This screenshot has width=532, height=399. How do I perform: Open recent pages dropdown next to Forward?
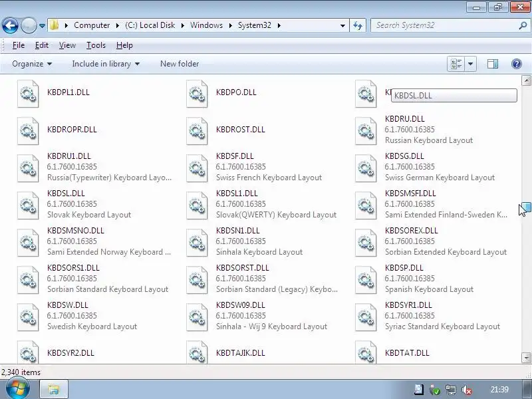[x=42, y=26]
